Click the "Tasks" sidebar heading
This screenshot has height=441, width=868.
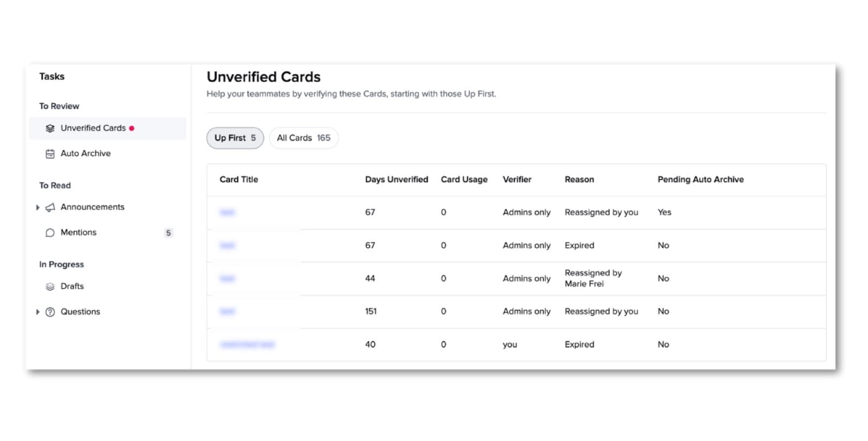click(x=52, y=77)
